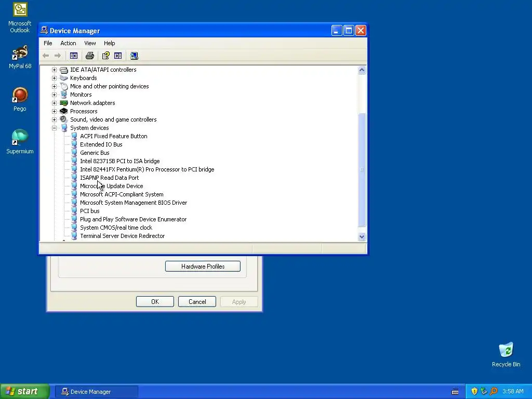Viewport: 532px width, 399px height.
Task: Expand the Keyboards node
Action: click(x=54, y=78)
